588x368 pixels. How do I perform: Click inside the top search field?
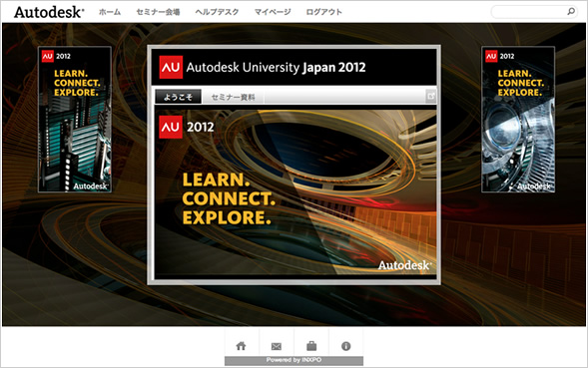coord(529,12)
